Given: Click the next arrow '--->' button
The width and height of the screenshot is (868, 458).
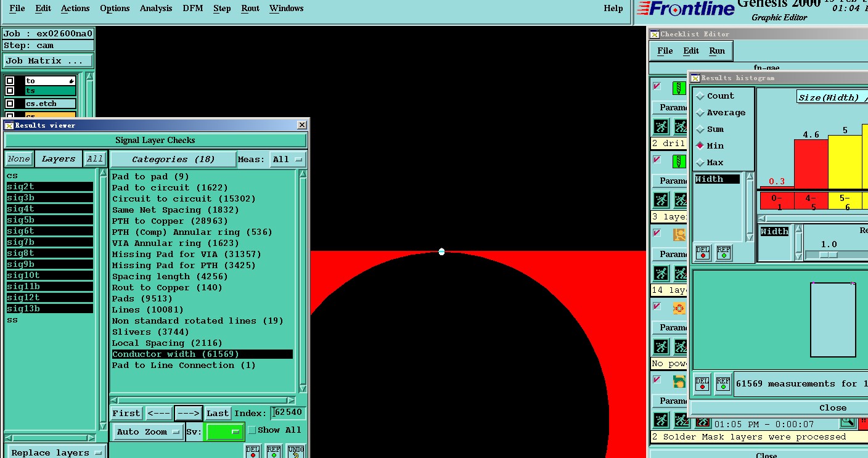Looking at the screenshot, I should tap(189, 413).
